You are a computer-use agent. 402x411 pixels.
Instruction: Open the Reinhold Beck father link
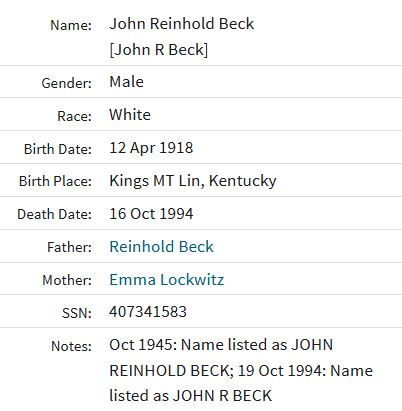tap(161, 247)
